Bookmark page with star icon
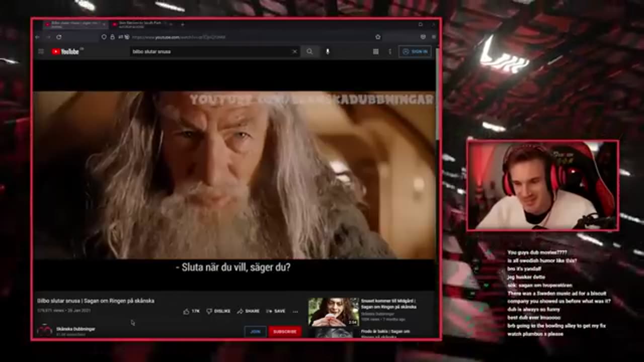Screen dimensions: 644x362 coord(378,37)
